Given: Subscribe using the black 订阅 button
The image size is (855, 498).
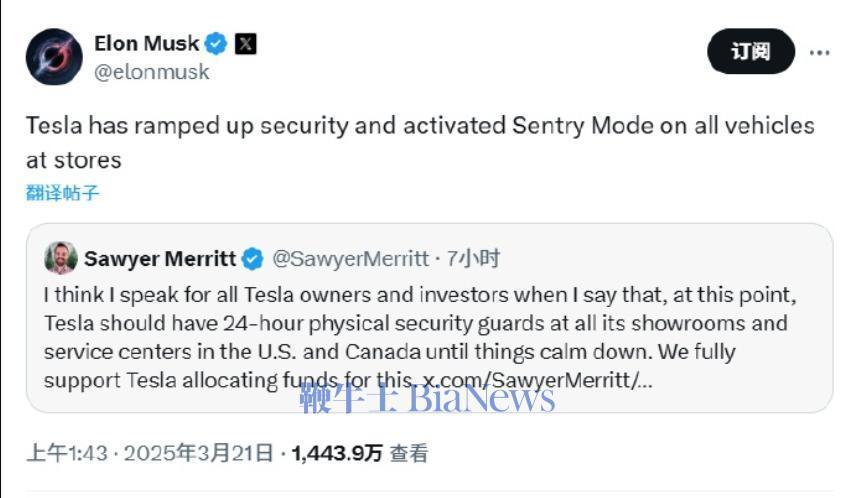Looking at the screenshot, I should coord(751,51).
